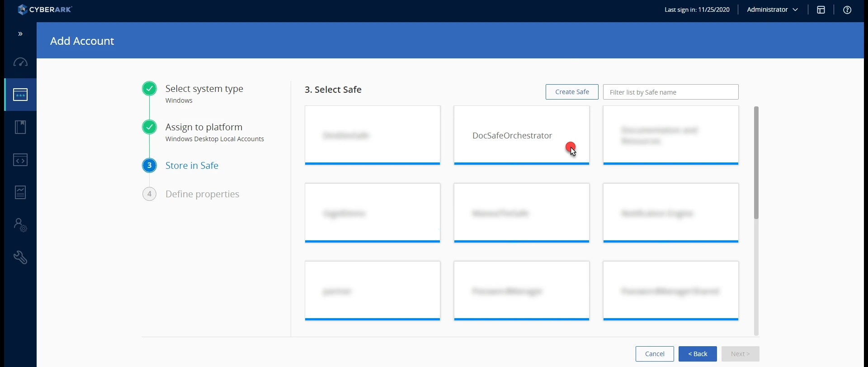
Task: Click the Back button
Action: tap(698, 354)
